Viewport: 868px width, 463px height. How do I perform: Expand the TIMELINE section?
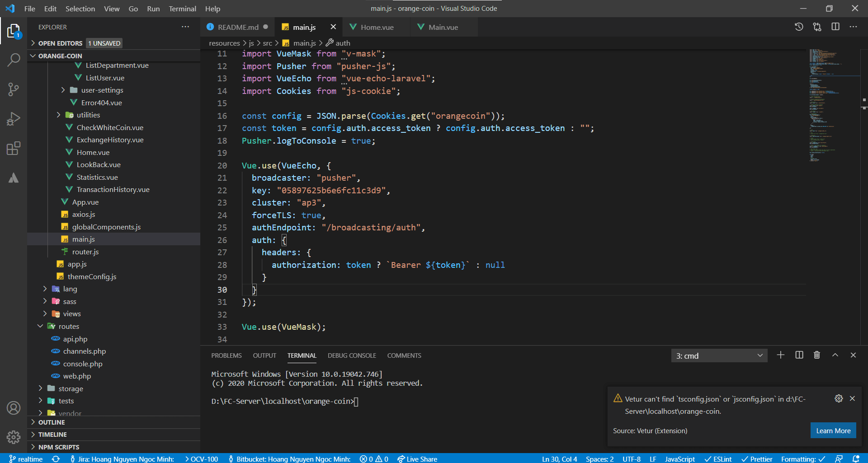pos(52,435)
